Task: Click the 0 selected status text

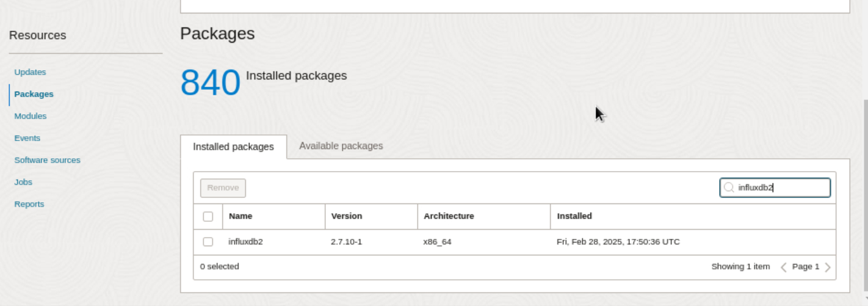Action: pyautogui.click(x=220, y=267)
